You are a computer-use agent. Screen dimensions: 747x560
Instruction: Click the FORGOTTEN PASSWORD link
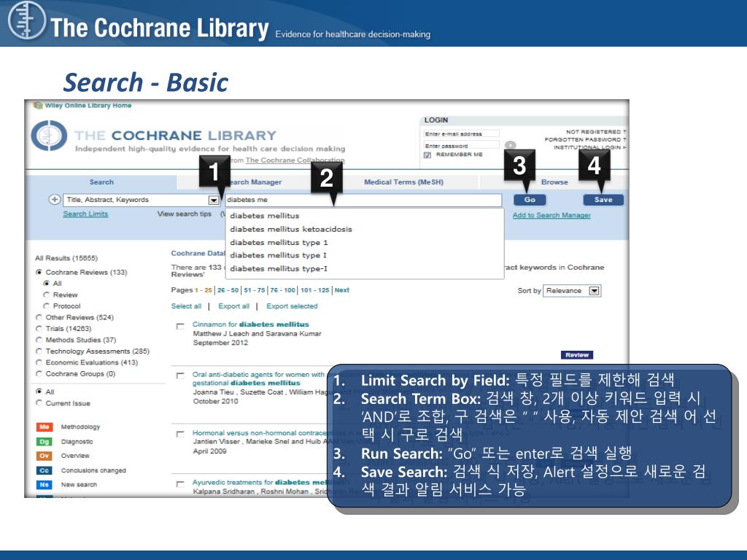586,139
